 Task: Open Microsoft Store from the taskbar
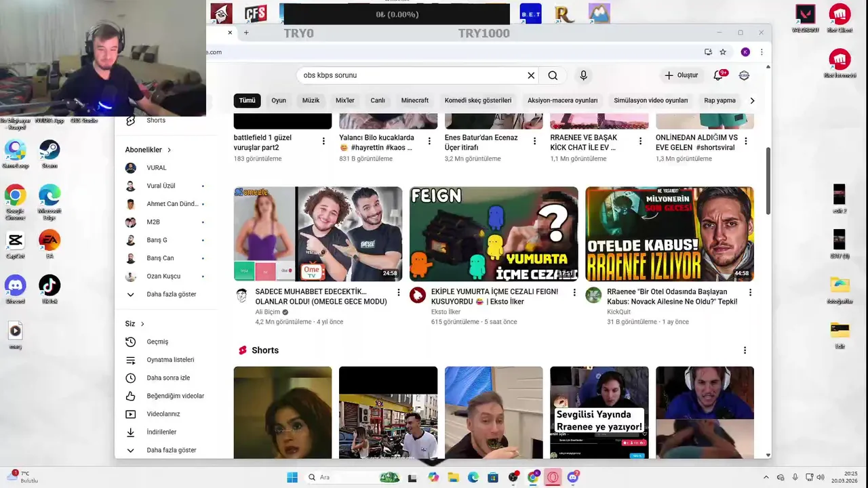[x=493, y=477]
